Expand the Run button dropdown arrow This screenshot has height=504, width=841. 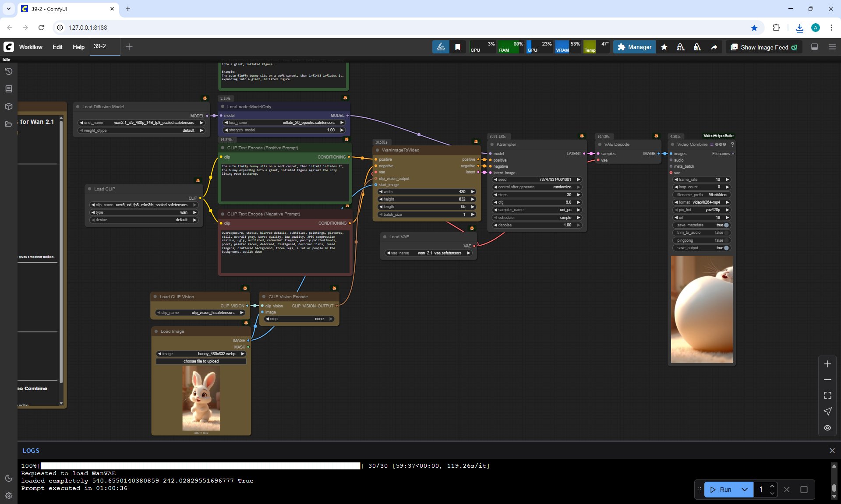(x=745, y=490)
